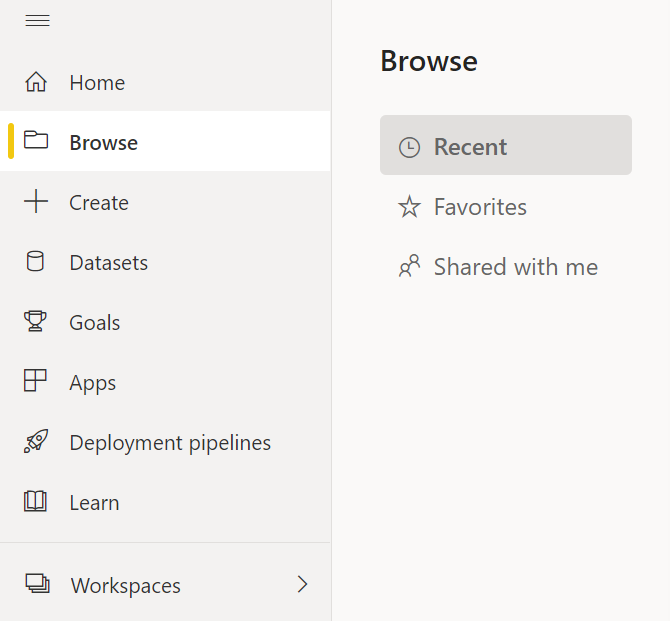Click the Favorites star icon
670x621 pixels.
(409, 207)
